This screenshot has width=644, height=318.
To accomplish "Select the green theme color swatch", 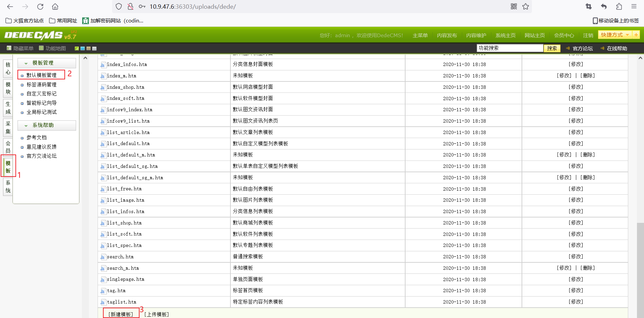I will pyautogui.click(x=77, y=49).
